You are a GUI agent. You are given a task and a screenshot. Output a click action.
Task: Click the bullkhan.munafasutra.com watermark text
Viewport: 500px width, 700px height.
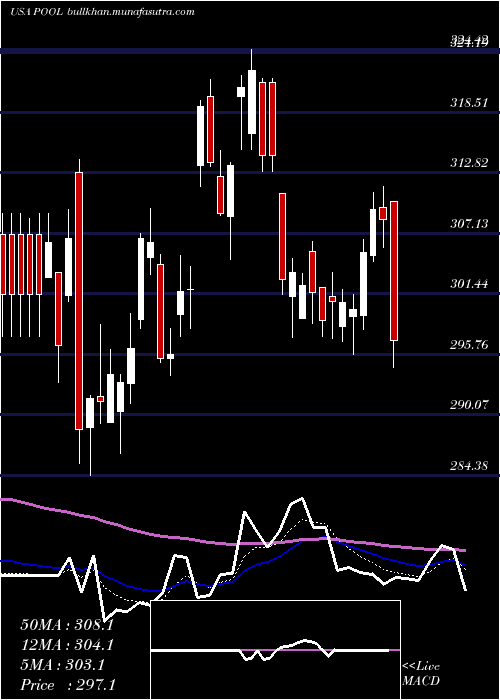[131, 12]
